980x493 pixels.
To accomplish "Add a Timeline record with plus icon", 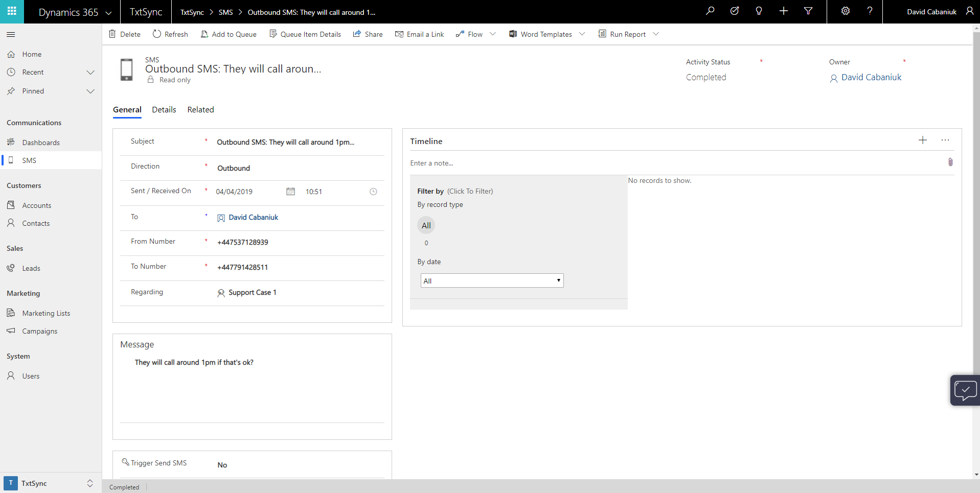I will [922, 140].
